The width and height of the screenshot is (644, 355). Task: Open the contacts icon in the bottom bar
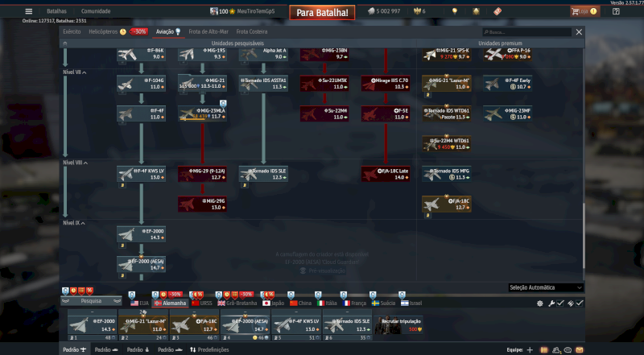click(556, 350)
